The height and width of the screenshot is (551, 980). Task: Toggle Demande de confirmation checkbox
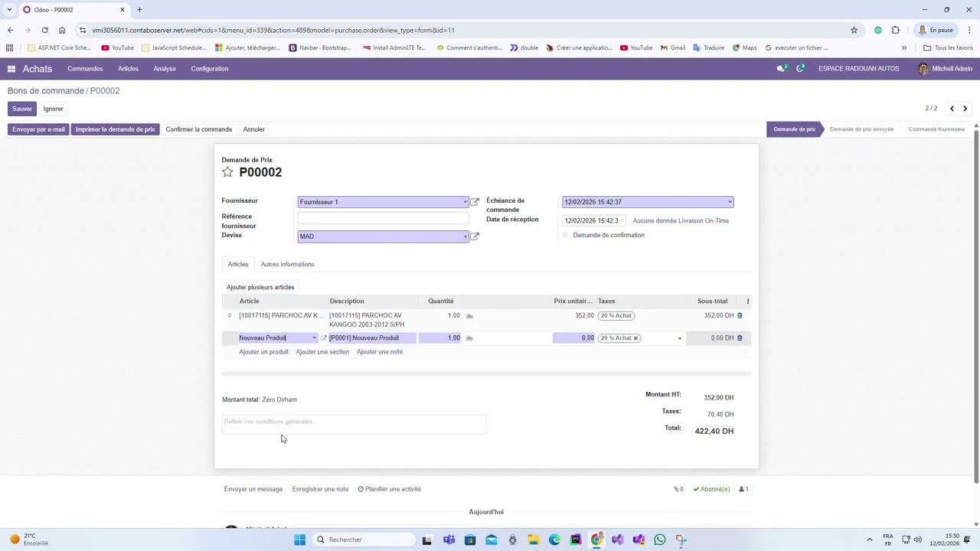point(566,235)
